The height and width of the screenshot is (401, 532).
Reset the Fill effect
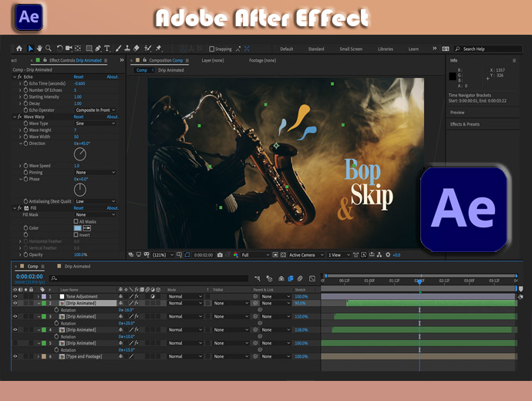[x=79, y=208]
